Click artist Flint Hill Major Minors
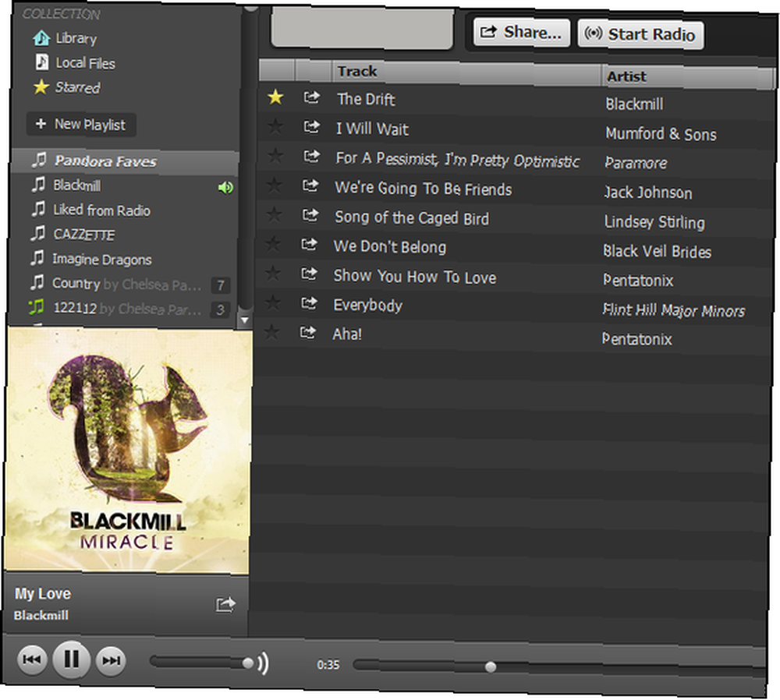Image resolution: width=780 pixels, height=700 pixels. (674, 311)
